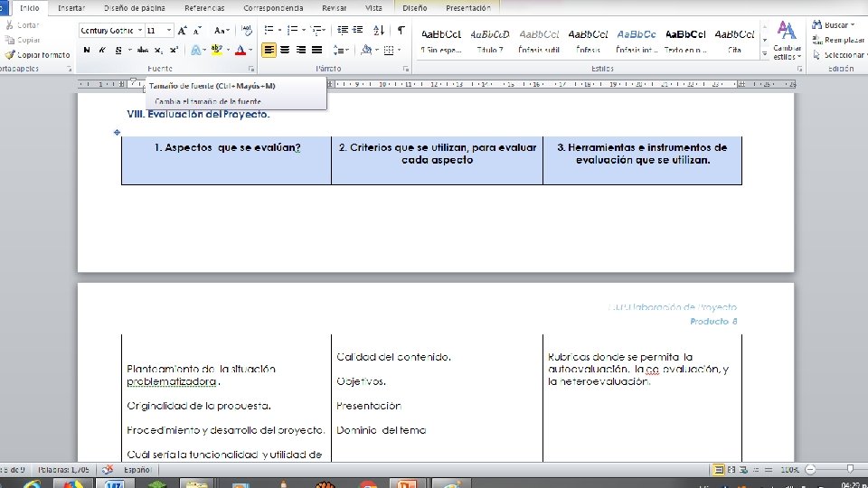Screen dimensions: 868x488
Task: Apply red font color
Action: click(241, 51)
